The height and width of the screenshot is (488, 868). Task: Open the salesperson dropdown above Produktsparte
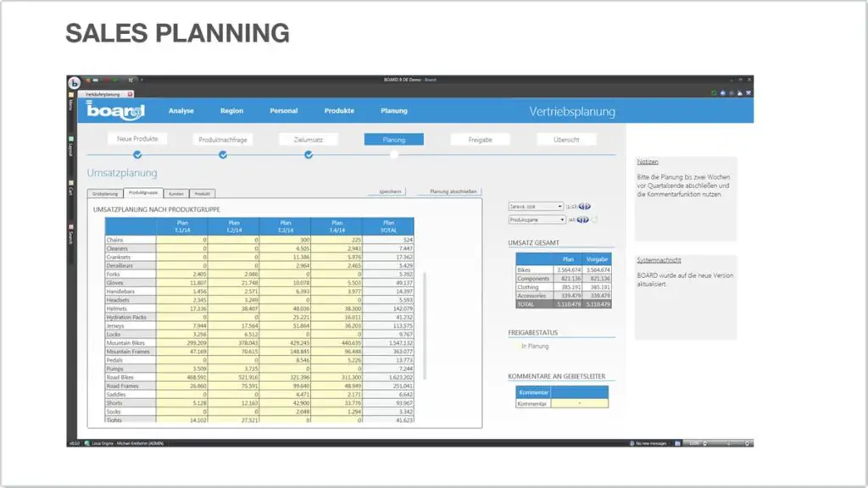536,207
